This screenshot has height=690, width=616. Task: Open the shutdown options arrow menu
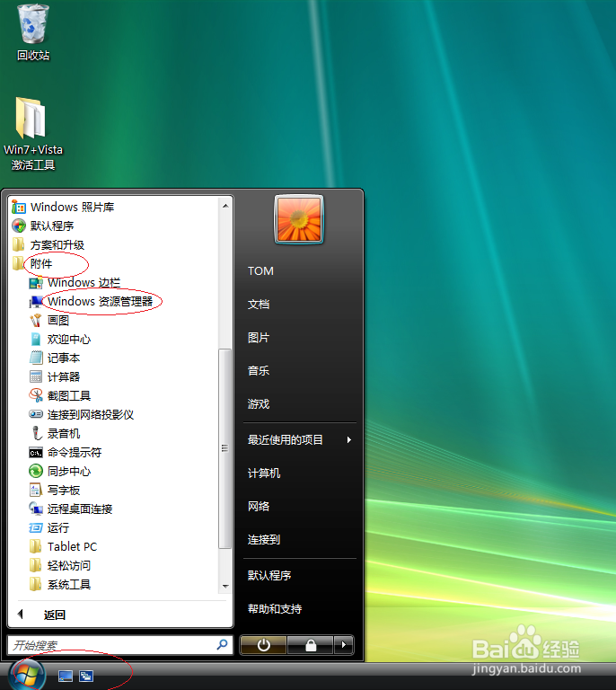[x=344, y=645]
